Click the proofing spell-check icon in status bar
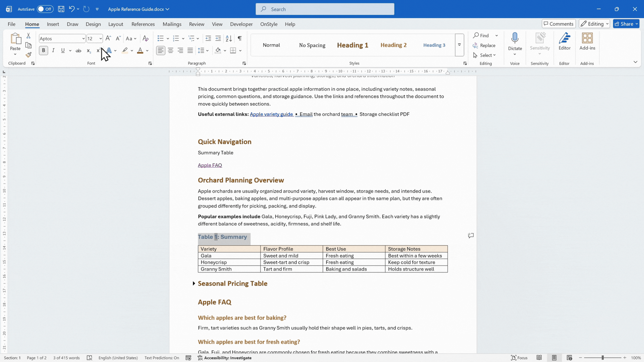 coord(90,358)
